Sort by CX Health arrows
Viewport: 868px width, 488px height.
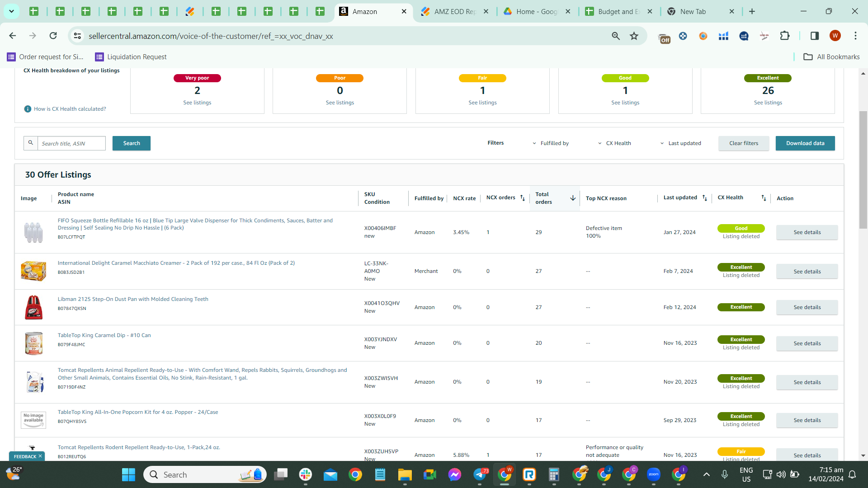(x=764, y=198)
